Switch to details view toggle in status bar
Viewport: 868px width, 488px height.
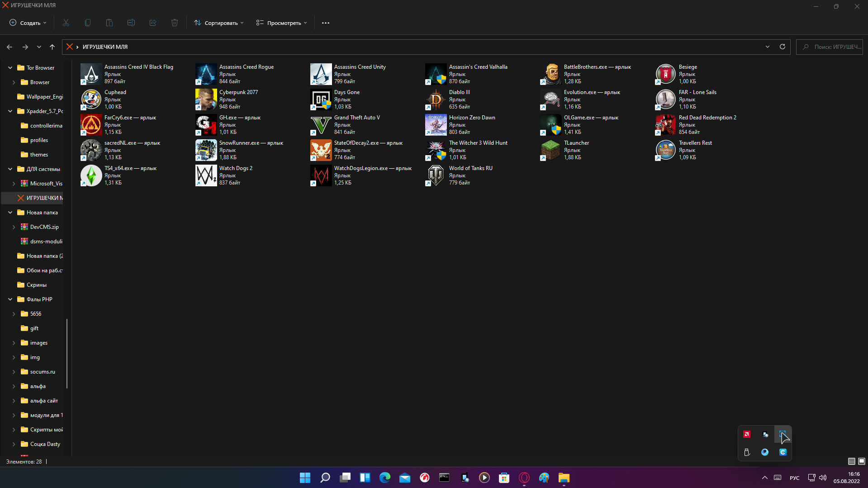click(x=851, y=461)
